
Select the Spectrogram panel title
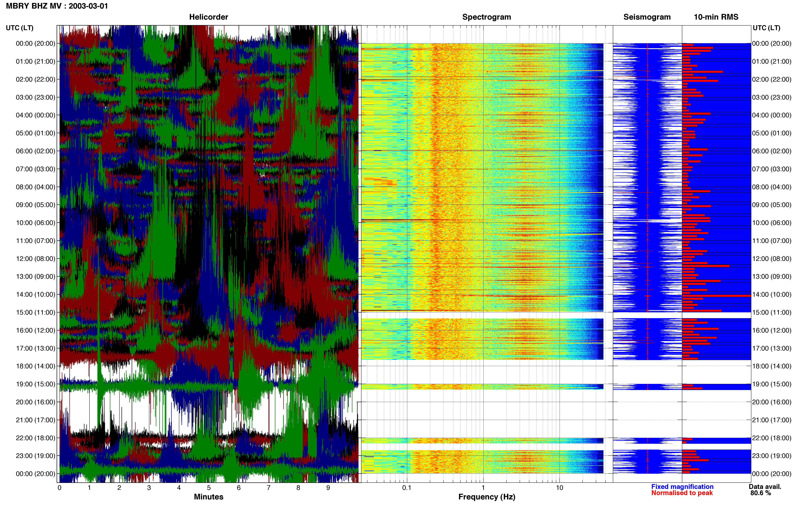[487, 17]
